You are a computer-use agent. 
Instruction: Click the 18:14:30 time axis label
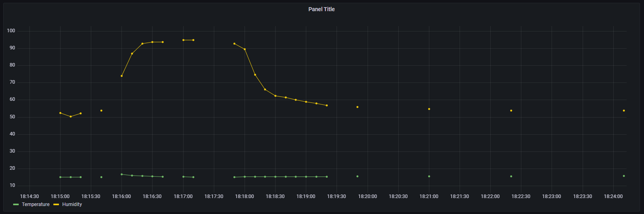29,196
